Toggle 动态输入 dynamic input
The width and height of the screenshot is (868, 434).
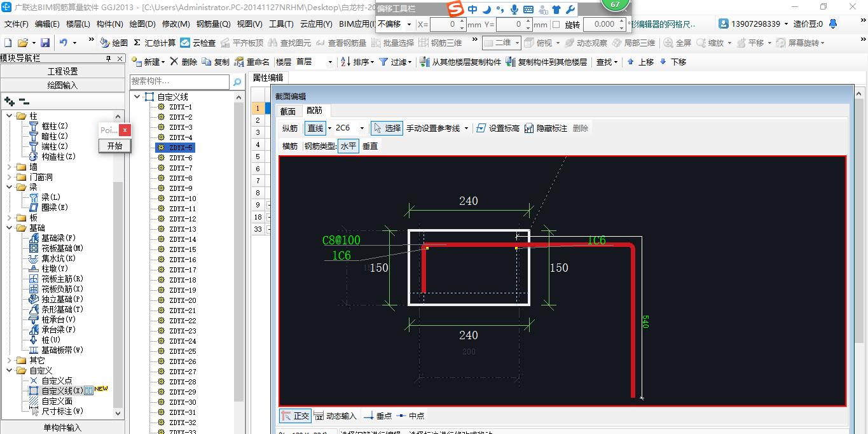click(x=335, y=416)
